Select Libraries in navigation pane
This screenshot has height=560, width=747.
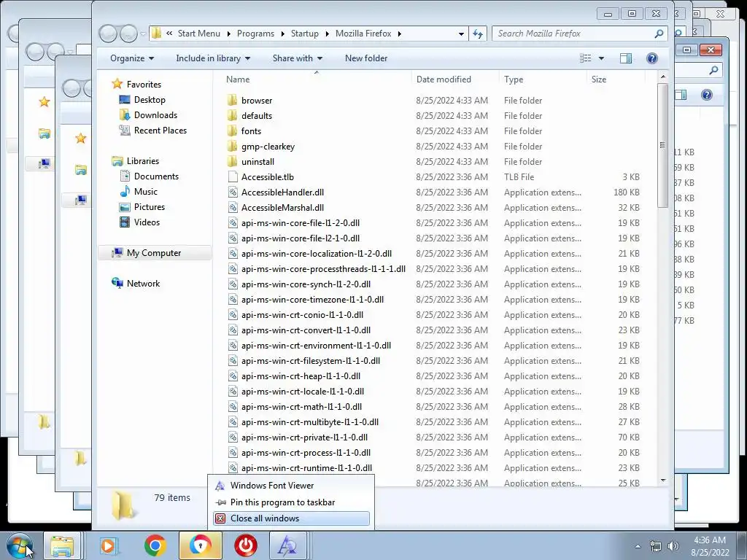tap(142, 161)
